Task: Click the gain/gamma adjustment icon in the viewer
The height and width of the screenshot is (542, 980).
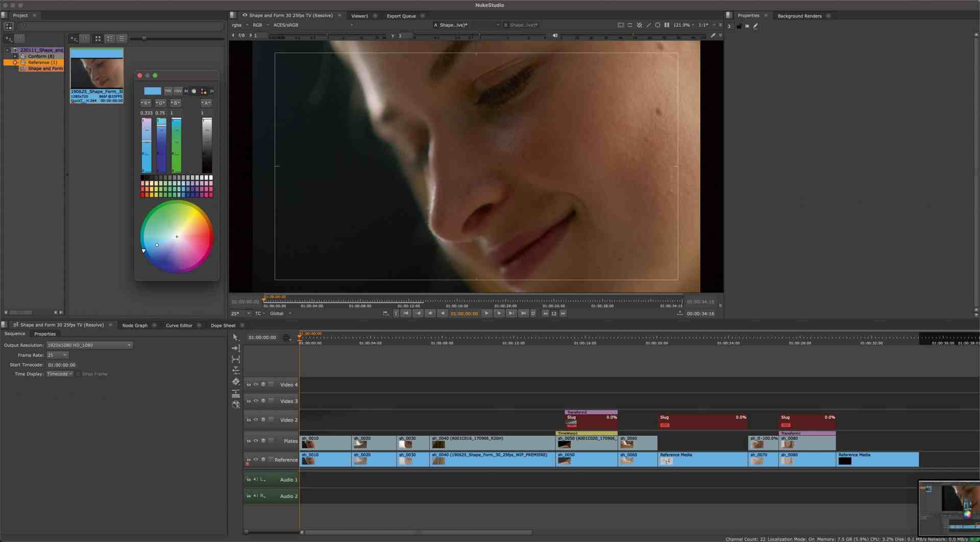Action: pos(648,25)
